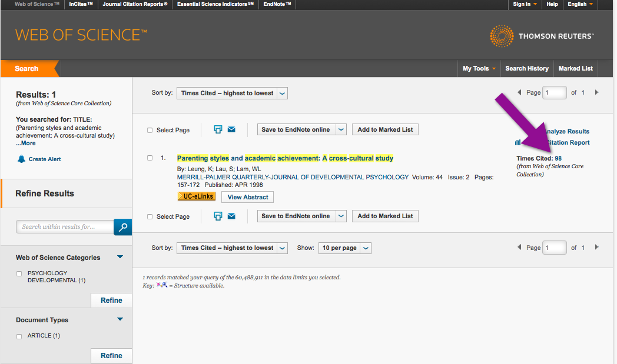617x364 pixels.
Task: Click the Analyze Results link
Action: tap(566, 131)
